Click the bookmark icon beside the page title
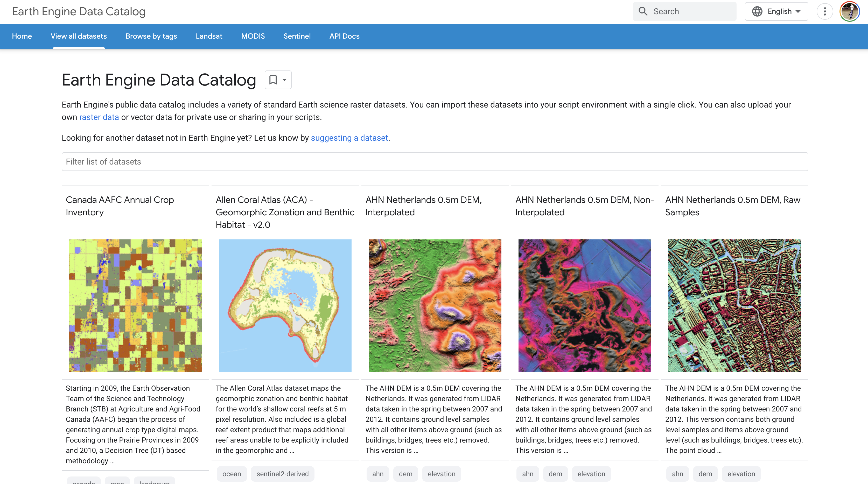Viewport: 868px width, 484px height. pyautogui.click(x=273, y=80)
